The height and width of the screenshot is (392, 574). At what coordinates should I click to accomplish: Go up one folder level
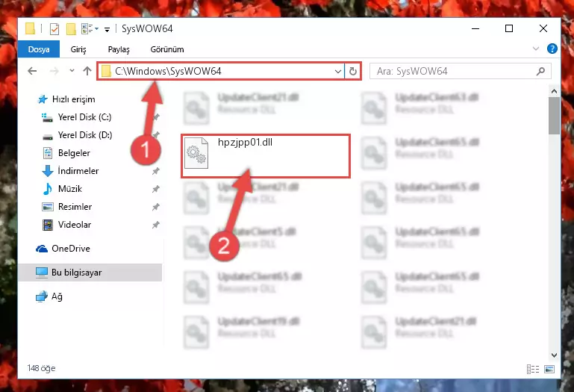tap(87, 71)
